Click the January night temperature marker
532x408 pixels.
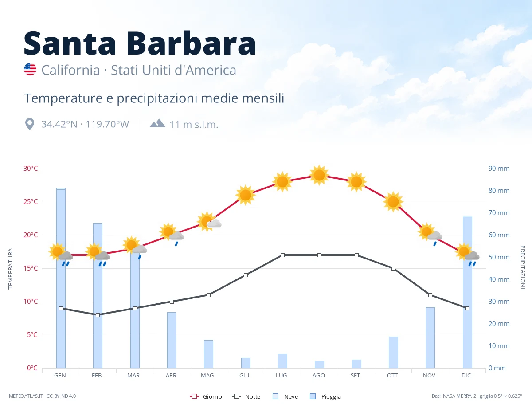61,308
